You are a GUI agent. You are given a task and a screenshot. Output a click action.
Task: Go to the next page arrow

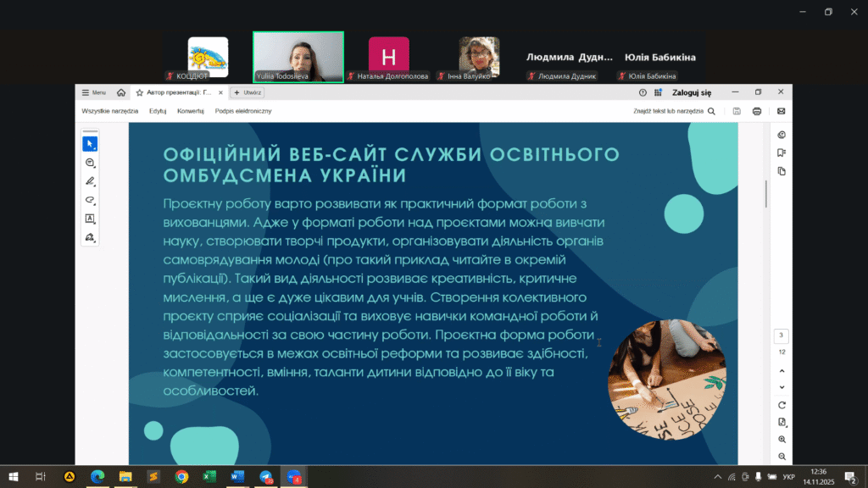pos(781,387)
